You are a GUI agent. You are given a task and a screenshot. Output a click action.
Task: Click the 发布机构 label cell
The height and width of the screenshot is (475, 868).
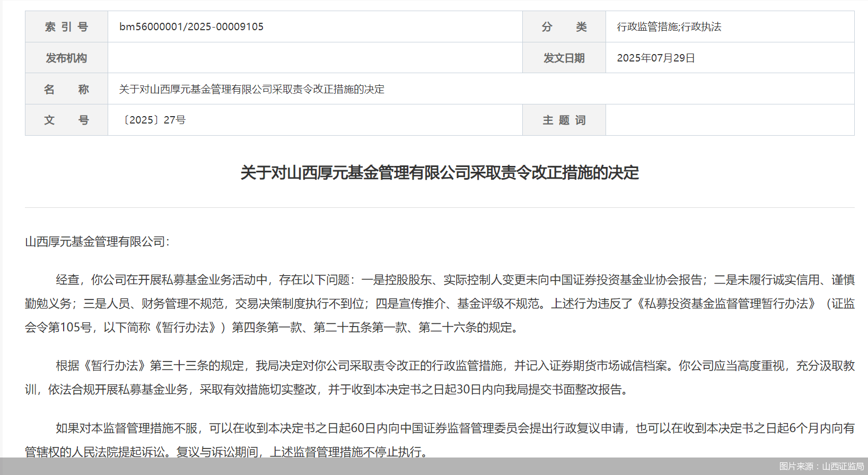click(66, 58)
